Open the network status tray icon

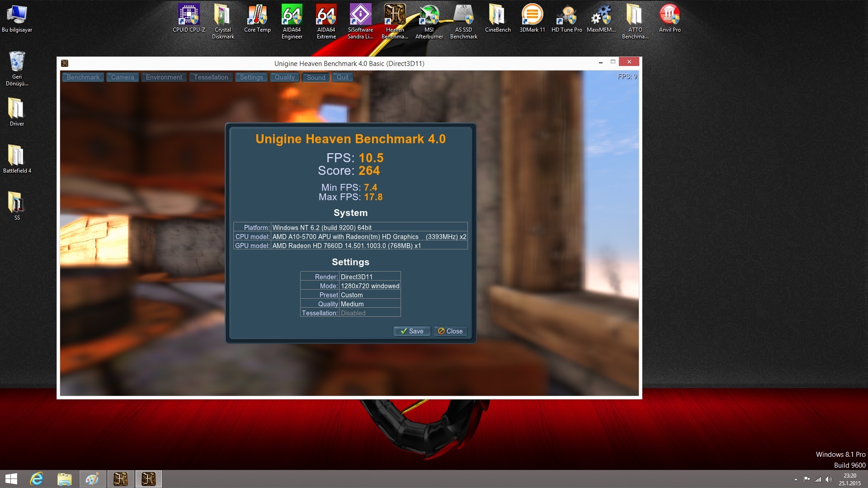tap(818, 479)
